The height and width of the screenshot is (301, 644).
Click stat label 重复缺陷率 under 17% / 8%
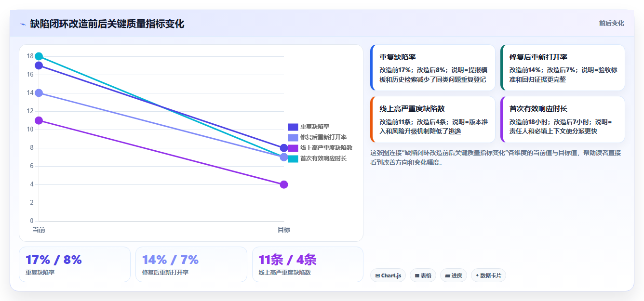coord(40,273)
